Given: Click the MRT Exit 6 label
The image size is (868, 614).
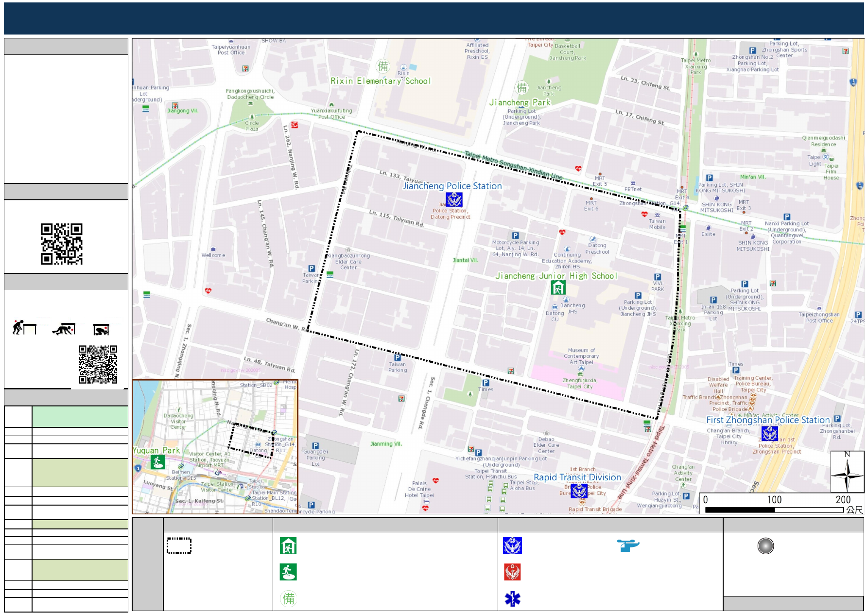Looking at the screenshot, I should point(591,206).
